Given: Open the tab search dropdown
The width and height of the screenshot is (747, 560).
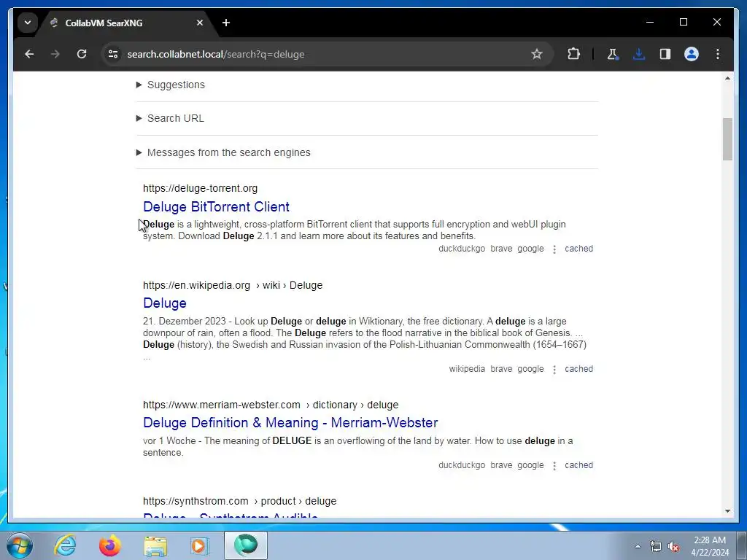Looking at the screenshot, I should 28,23.
